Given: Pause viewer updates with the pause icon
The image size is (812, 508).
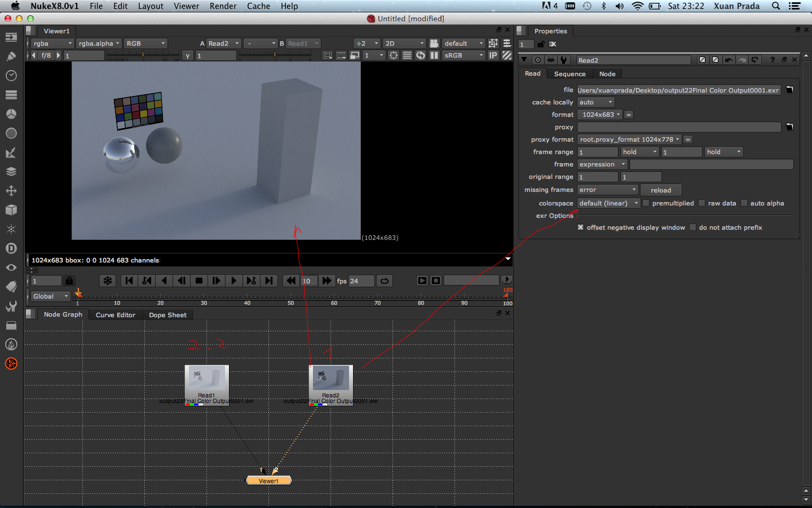Looking at the screenshot, I should (434, 55).
